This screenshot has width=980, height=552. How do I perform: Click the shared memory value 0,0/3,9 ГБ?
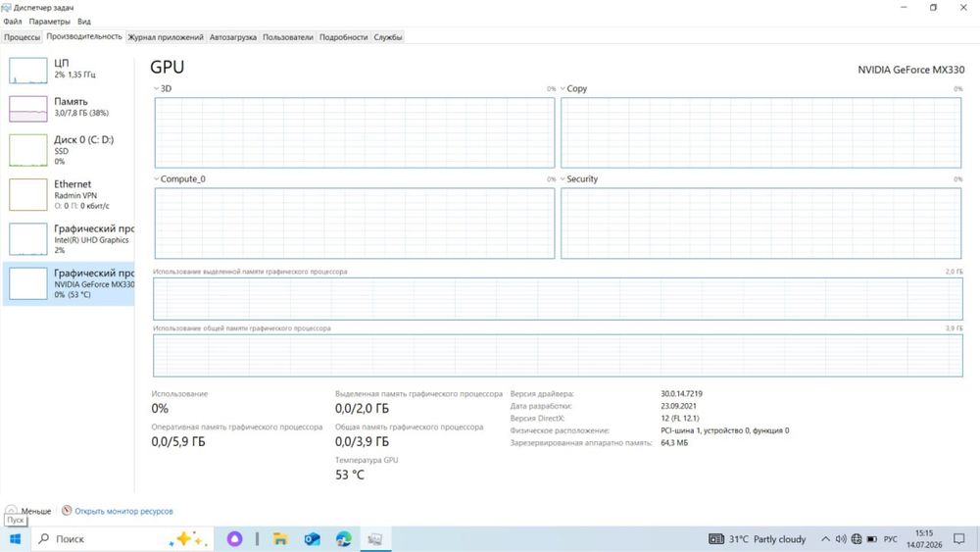pos(362,442)
